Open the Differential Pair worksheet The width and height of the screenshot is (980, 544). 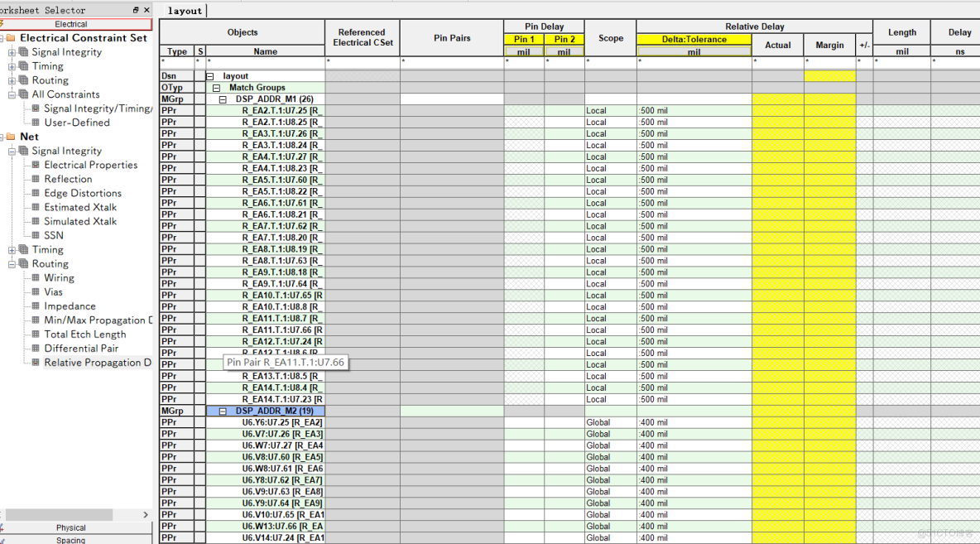click(x=81, y=349)
